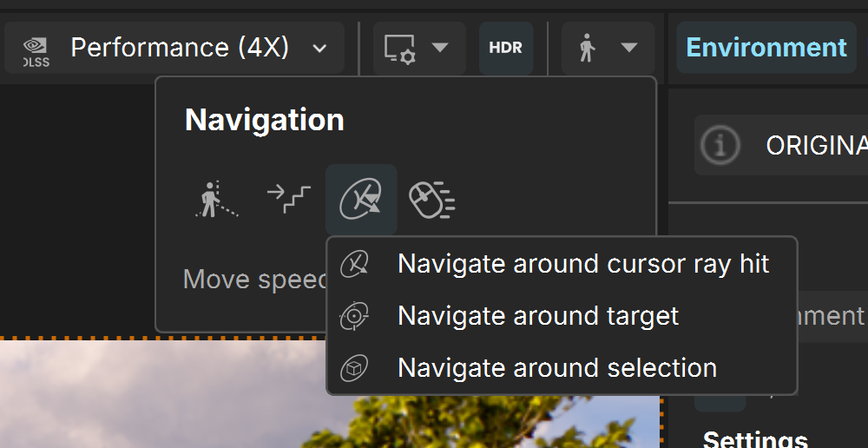Select Navigate around cursor ray hit
Screen dimensions: 868x448
tap(562, 264)
